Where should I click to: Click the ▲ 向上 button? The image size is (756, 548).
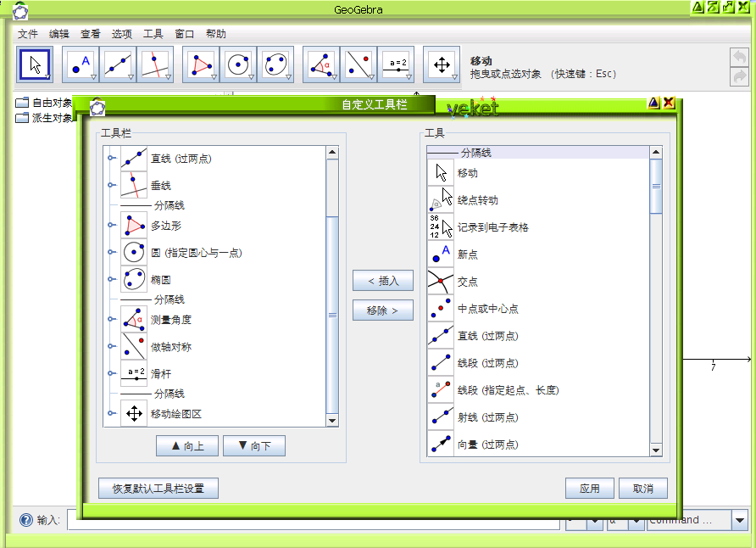(187, 445)
